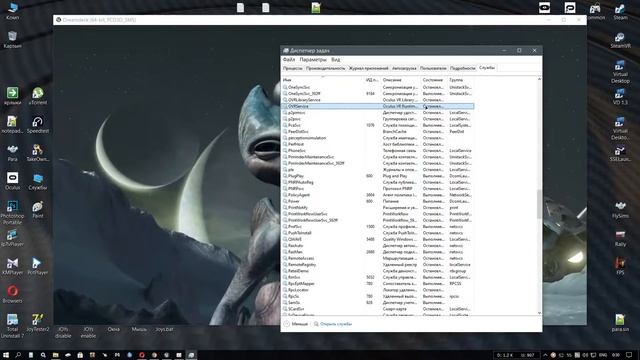
Task: Click the services list vertical scrollbar thumb
Action: click(x=539, y=204)
